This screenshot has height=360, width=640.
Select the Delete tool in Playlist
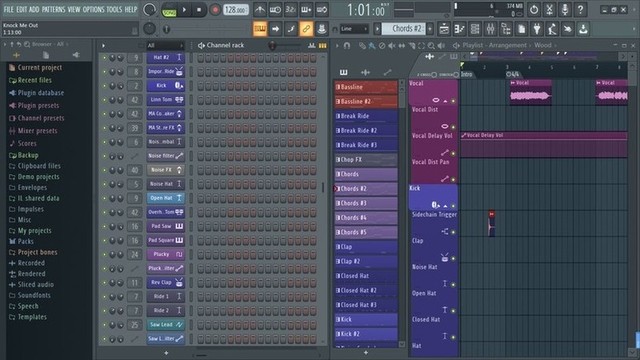[382, 46]
